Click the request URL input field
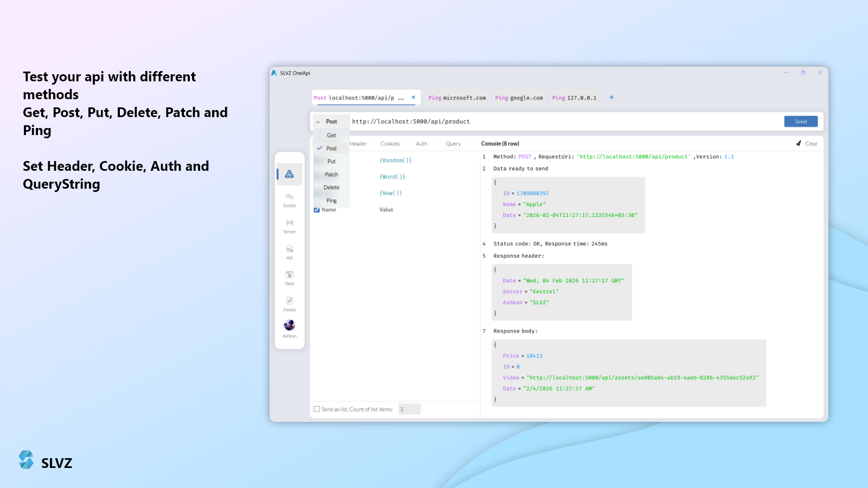The height and width of the screenshot is (488, 868). (564, 122)
